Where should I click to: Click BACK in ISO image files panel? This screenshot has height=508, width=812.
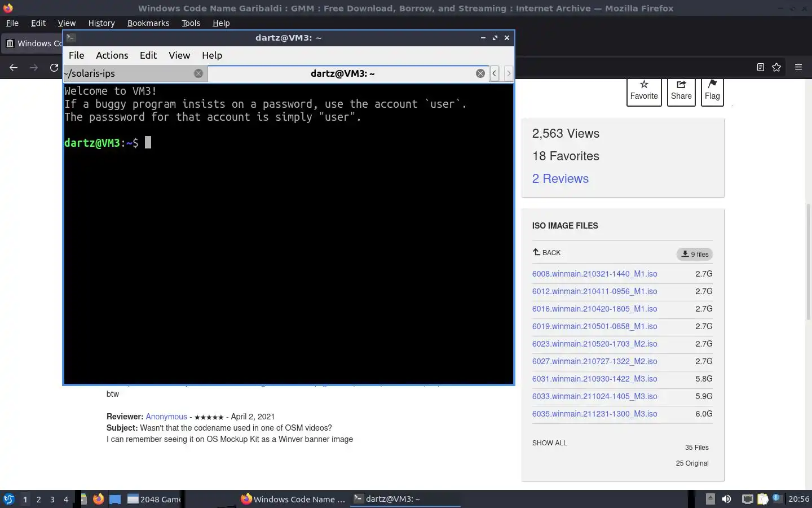546,252
